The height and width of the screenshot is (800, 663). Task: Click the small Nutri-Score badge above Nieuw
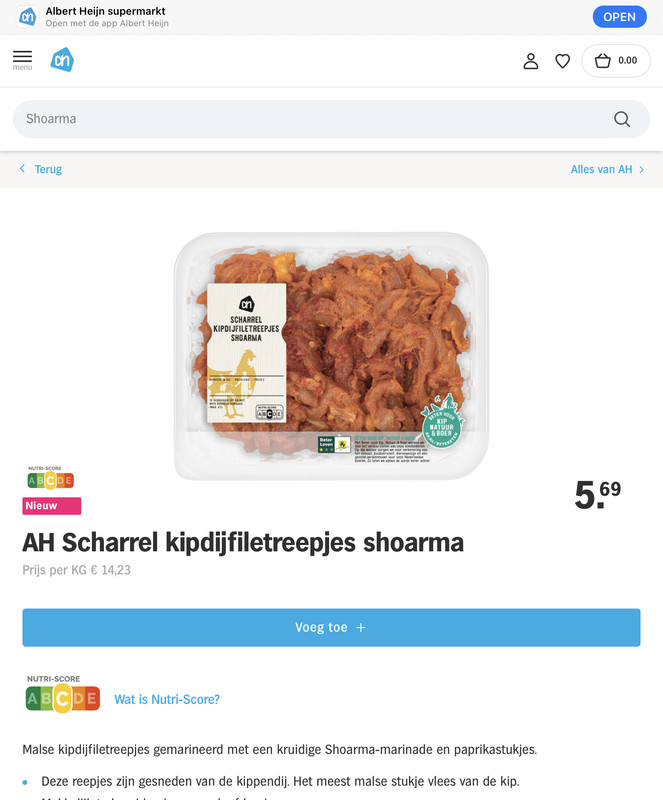(51, 478)
